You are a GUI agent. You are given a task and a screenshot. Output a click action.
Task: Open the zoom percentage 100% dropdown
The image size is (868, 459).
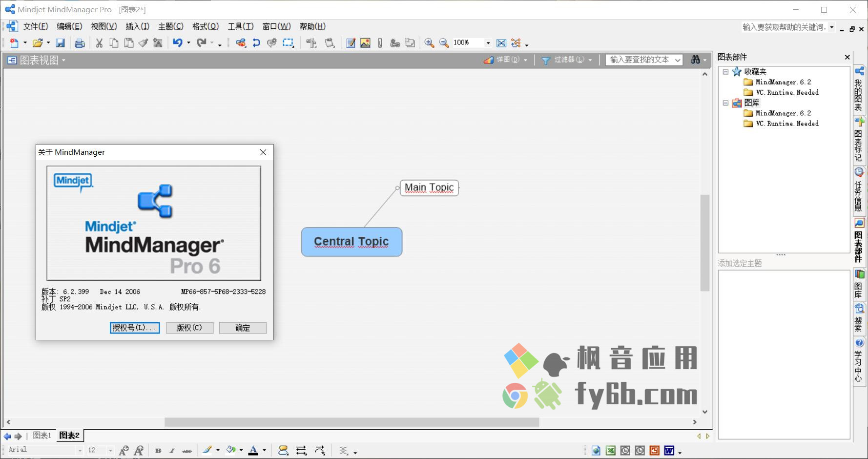[488, 43]
